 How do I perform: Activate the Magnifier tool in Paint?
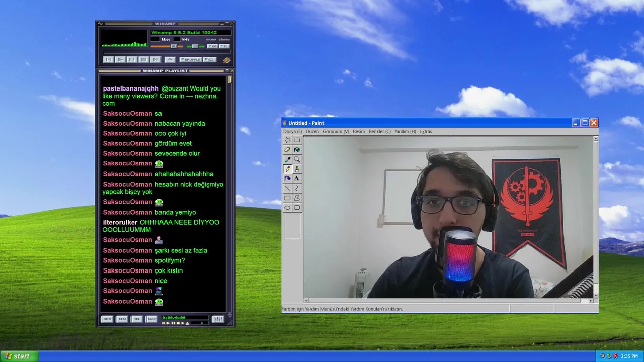[x=297, y=159]
